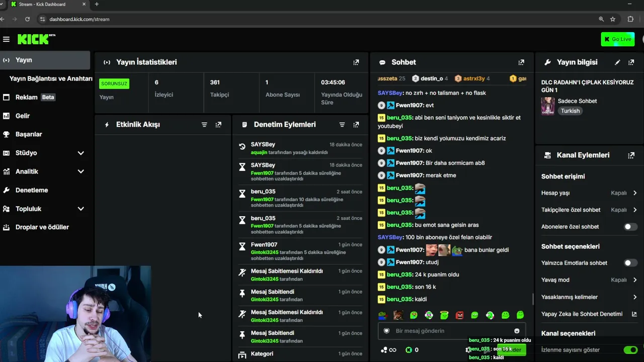Click the Kategori entry in Denetim Eylemleri

300,354
